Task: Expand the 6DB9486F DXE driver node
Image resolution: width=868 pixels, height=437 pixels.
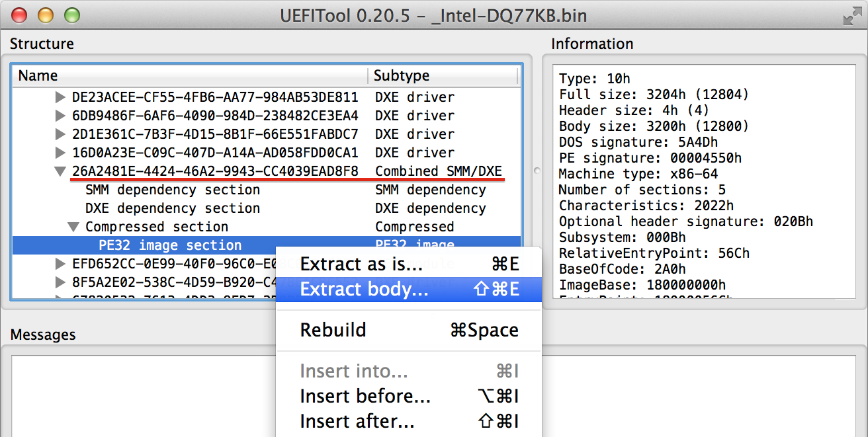Action: [61, 116]
